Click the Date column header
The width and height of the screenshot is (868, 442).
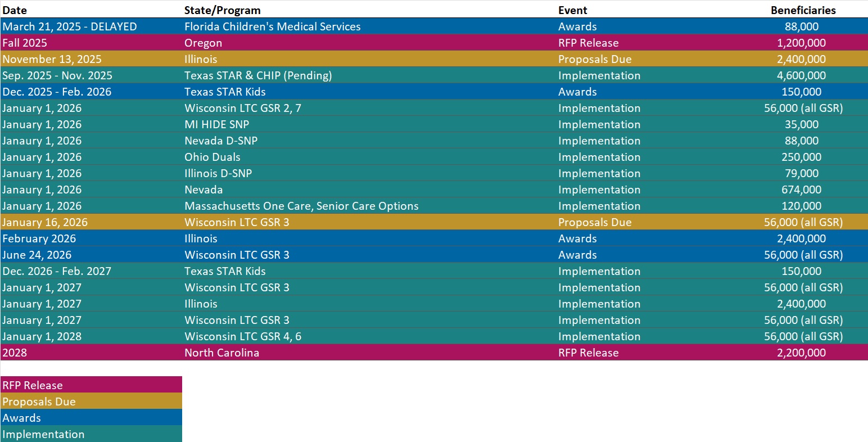[x=15, y=10]
